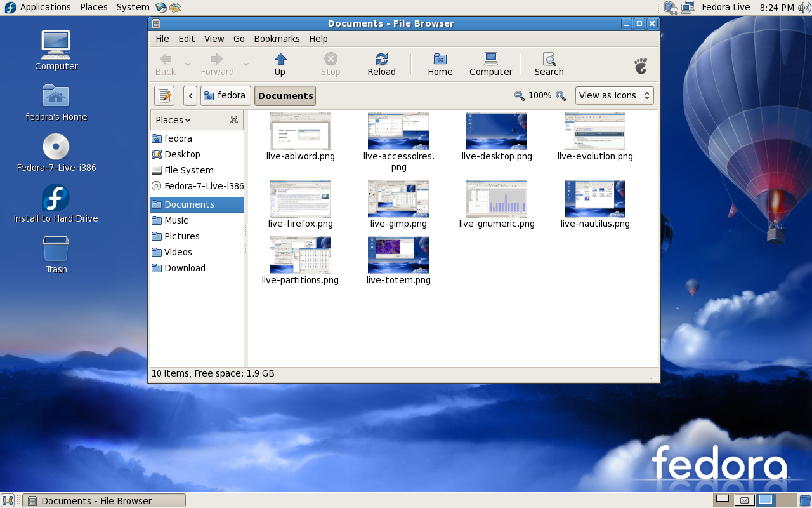Viewport: 812px width, 508px height.
Task: Reload the current folder view
Action: pyautogui.click(x=381, y=65)
